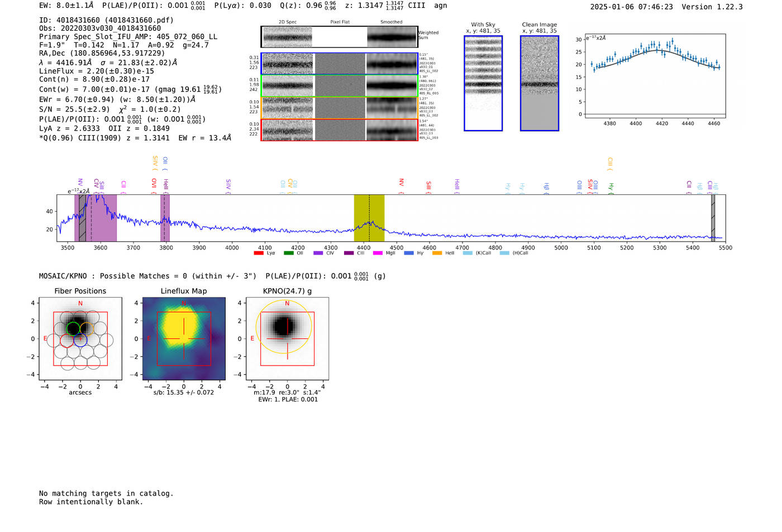The width and height of the screenshot is (782, 532).
Task: Open the With Sky cutout image
Action: pyautogui.click(x=483, y=83)
